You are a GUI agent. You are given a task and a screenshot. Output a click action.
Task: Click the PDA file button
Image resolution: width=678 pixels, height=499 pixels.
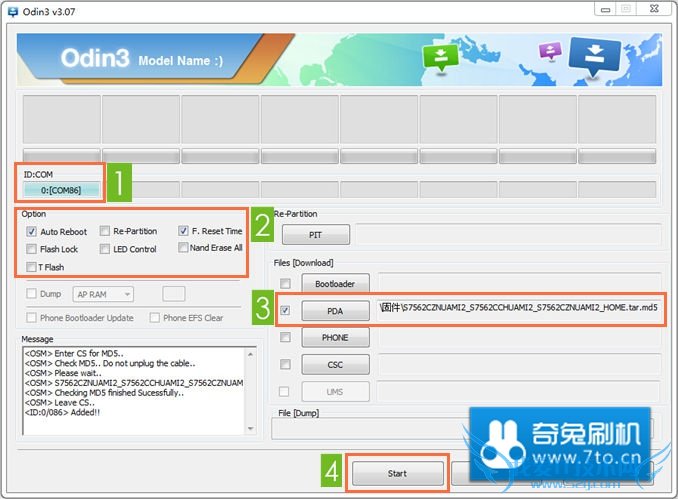[x=336, y=311]
